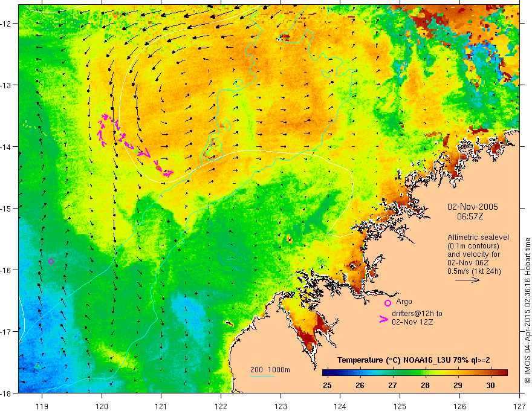The width and height of the screenshot is (532, 411).
Task: Click the Temperature NOAA16_L3U title
Action: click(414, 360)
